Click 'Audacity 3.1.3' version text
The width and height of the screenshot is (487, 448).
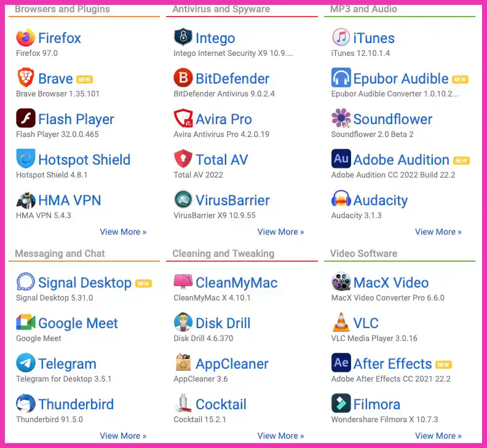click(x=356, y=216)
